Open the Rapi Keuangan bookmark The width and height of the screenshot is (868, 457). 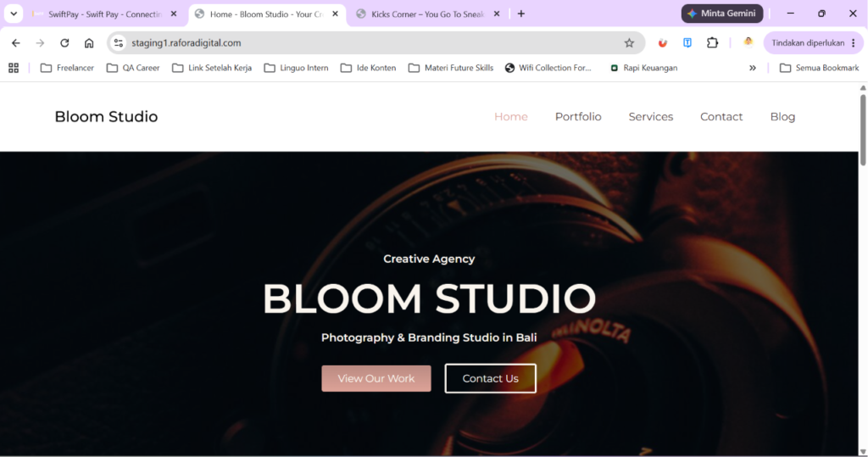coord(643,68)
